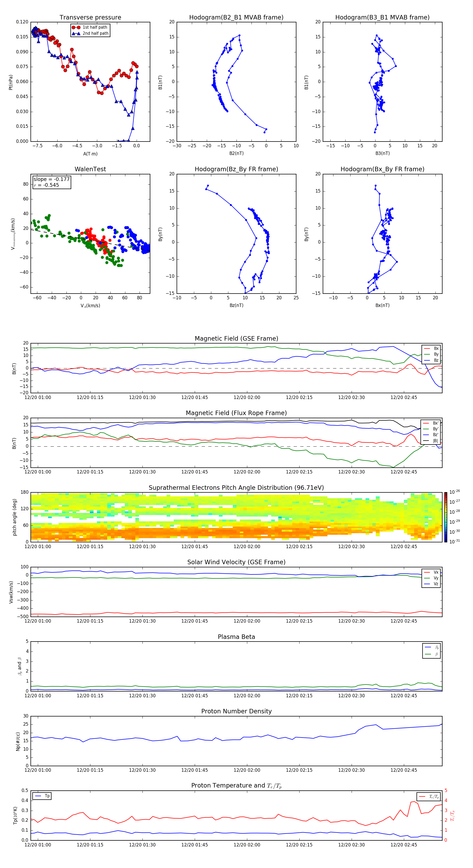Click the "Tp(10^6K)" y-axis label

pyautogui.click(x=15, y=815)
